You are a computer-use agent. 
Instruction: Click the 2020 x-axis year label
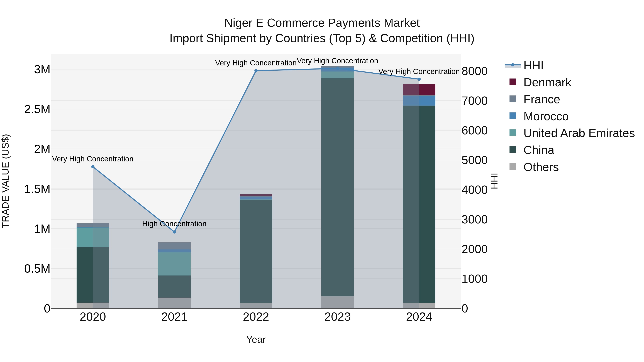click(x=93, y=317)
